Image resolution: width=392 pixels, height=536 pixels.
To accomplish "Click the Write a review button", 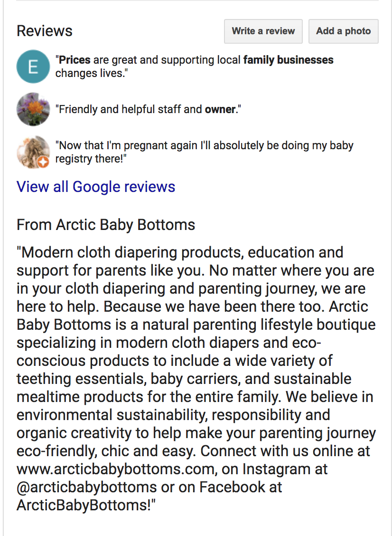I will 263,31.
